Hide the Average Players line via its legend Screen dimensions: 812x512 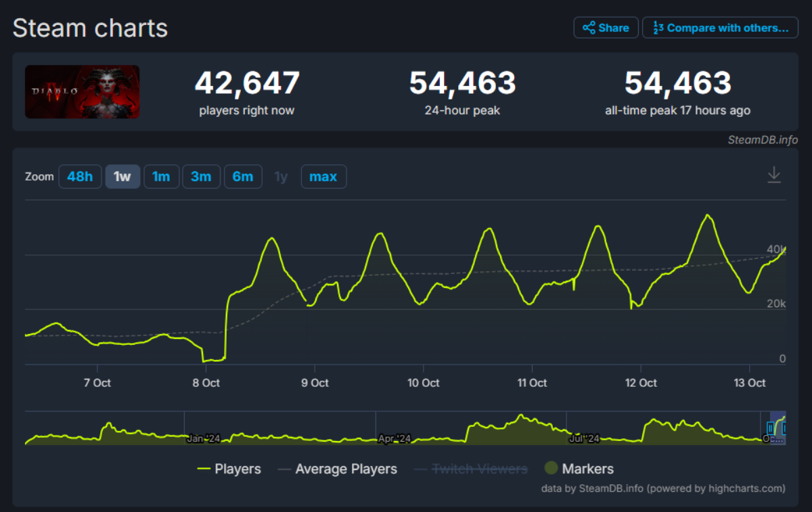(346, 468)
